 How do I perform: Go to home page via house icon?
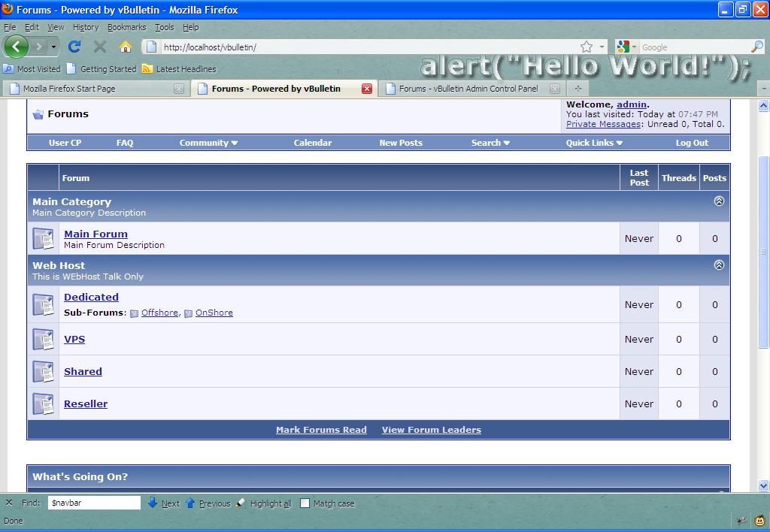[126, 47]
